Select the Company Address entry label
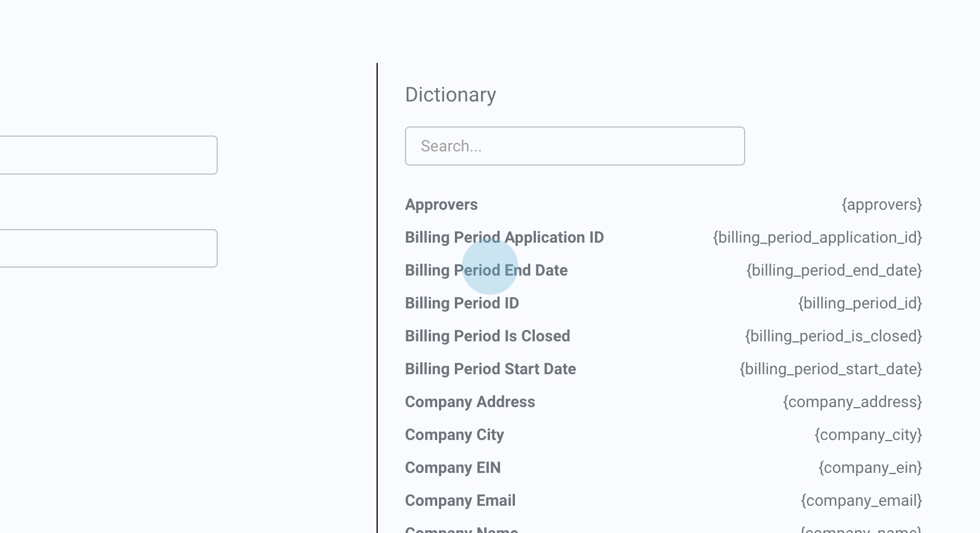Image resolution: width=980 pixels, height=533 pixels. pyautogui.click(x=470, y=402)
